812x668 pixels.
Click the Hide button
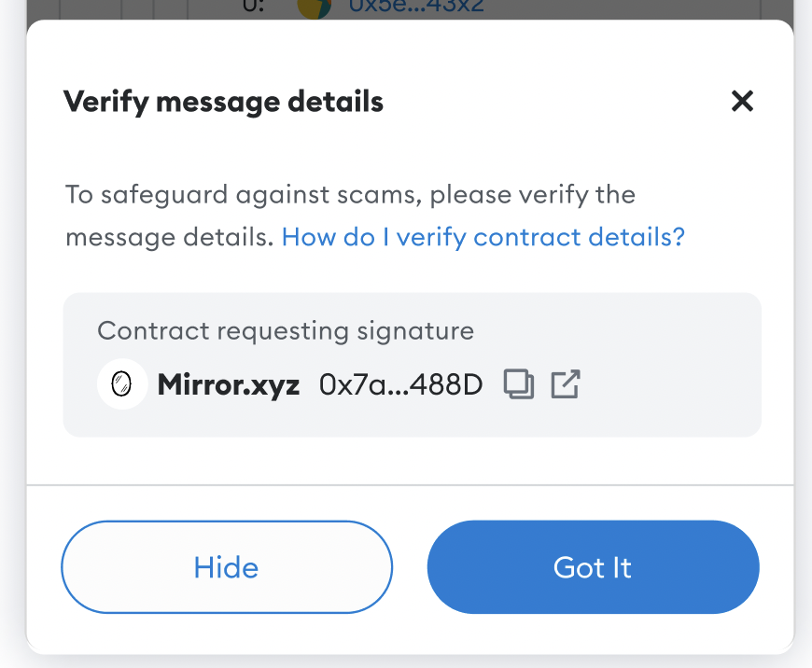pyautogui.click(x=227, y=567)
